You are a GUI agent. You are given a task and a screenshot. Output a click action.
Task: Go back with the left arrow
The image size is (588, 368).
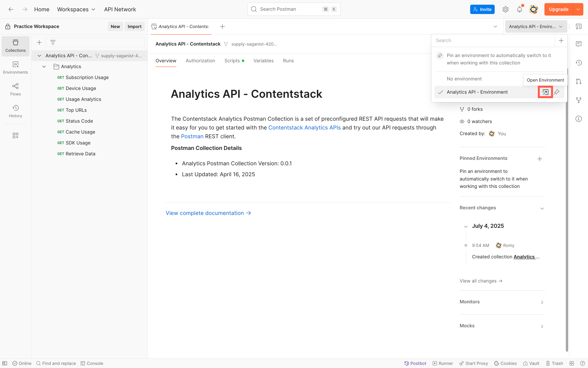(11, 9)
